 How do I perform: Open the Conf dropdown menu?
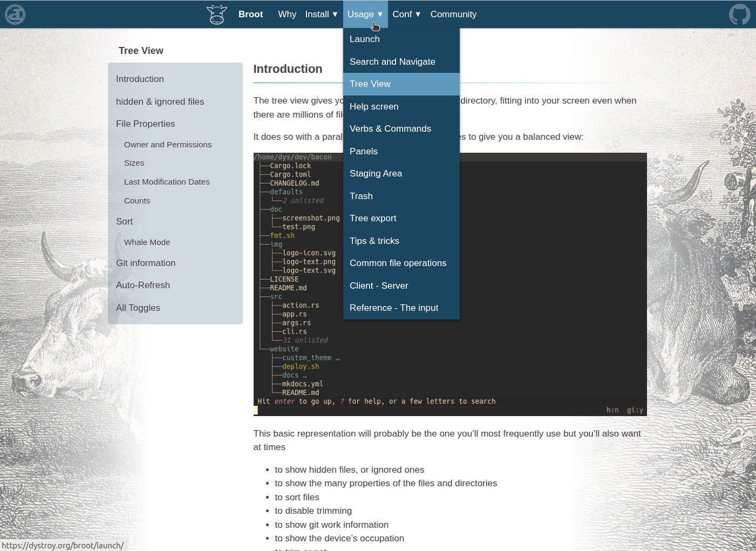click(406, 15)
